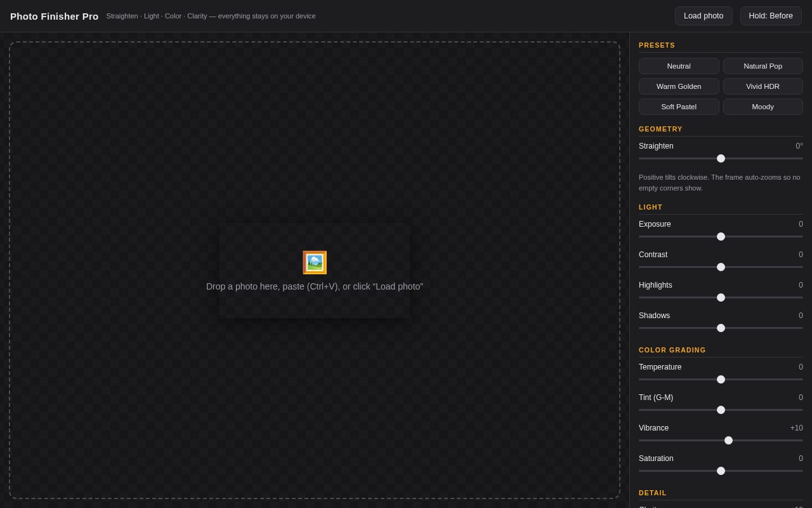Image resolution: width=812 pixels, height=508 pixels.
Task: Click the Exposure slider thumb
Action: click(x=721, y=236)
